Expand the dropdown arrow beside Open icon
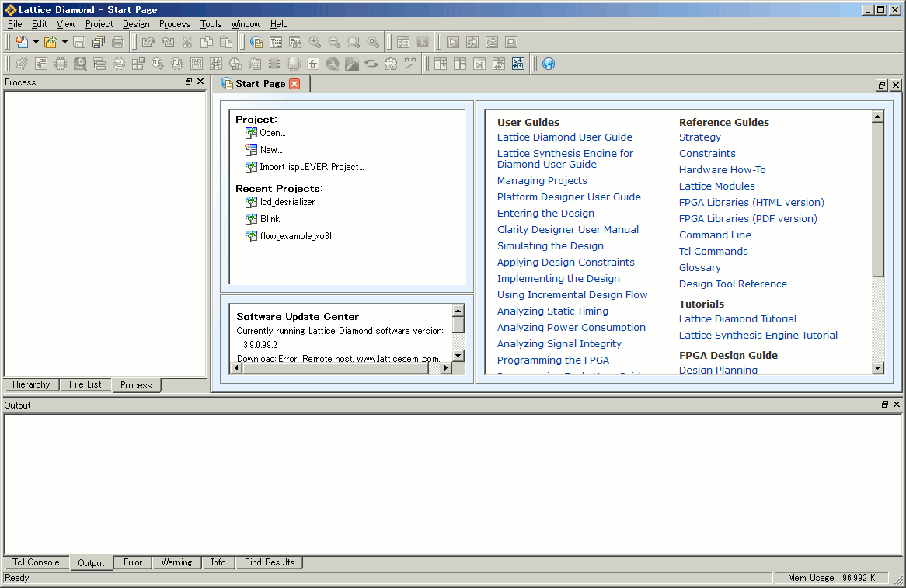This screenshot has height=588, width=906. [65, 42]
